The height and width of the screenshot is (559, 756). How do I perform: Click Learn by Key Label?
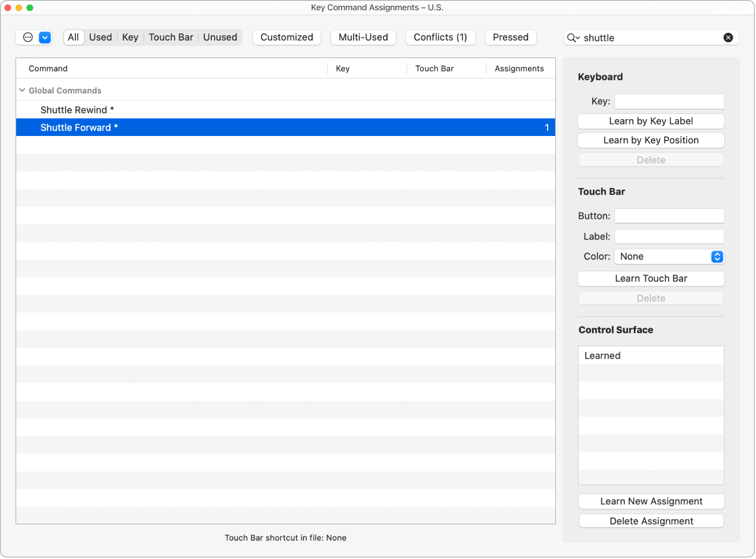pyautogui.click(x=651, y=121)
